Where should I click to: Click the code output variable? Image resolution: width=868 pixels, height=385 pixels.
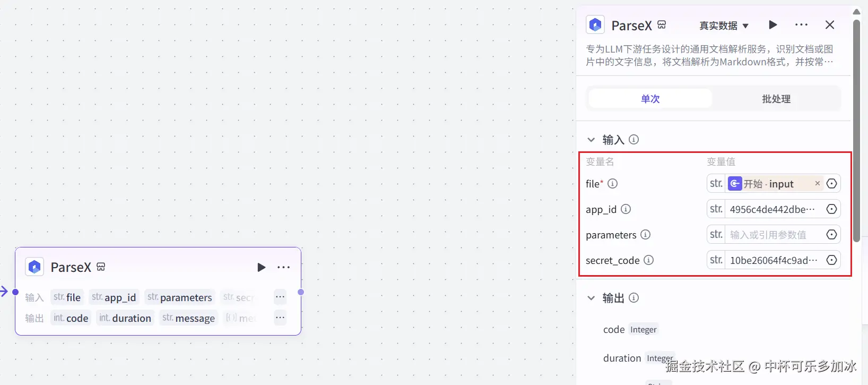(x=614, y=330)
